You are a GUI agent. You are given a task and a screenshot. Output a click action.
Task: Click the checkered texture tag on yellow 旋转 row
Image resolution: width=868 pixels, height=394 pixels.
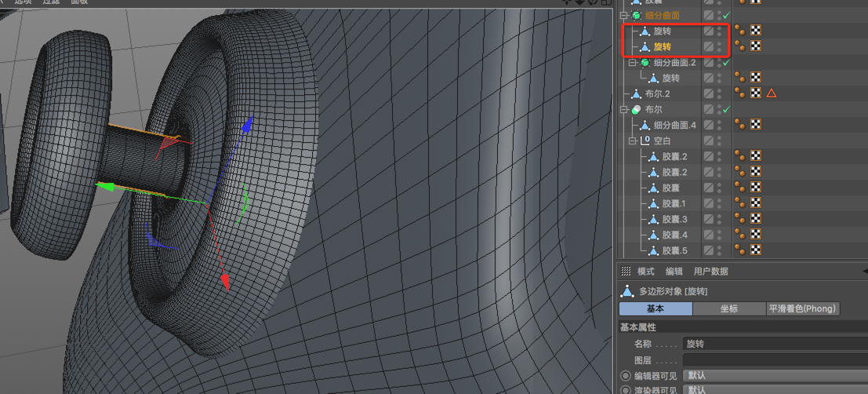(756, 46)
